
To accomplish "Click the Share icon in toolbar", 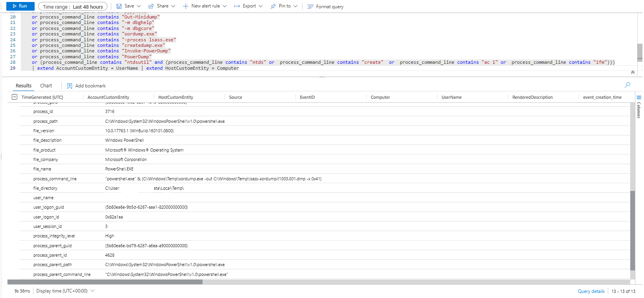I will click(151, 6).
